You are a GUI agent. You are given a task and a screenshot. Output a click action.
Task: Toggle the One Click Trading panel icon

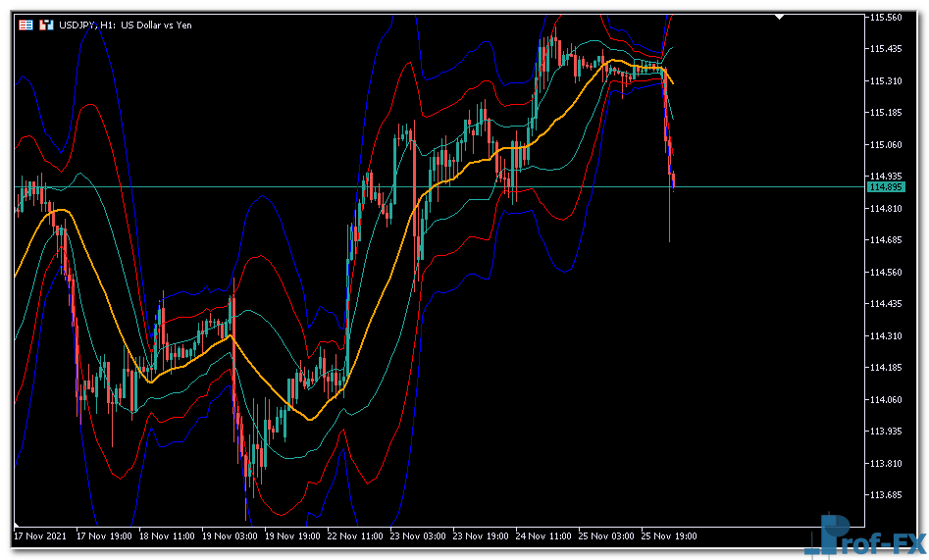(46, 25)
